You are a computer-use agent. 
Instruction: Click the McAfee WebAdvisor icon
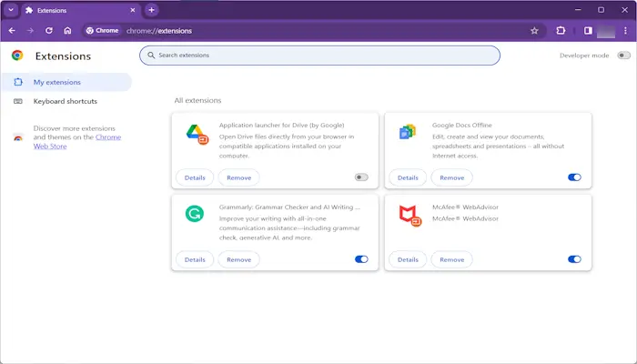pos(409,217)
